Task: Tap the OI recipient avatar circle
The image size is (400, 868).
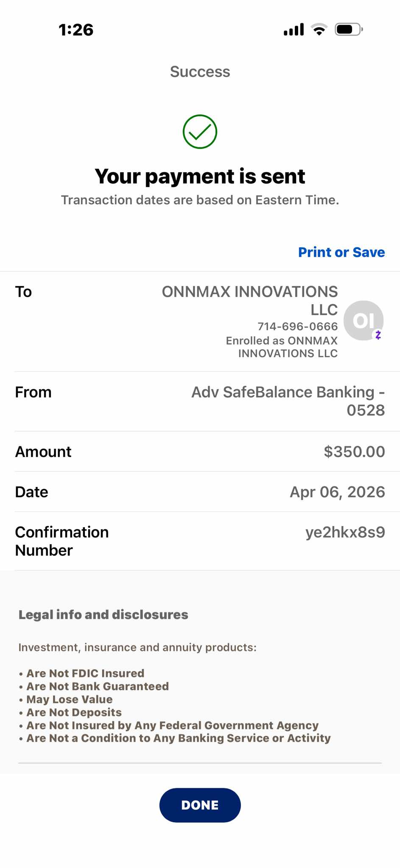Action: click(364, 320)
